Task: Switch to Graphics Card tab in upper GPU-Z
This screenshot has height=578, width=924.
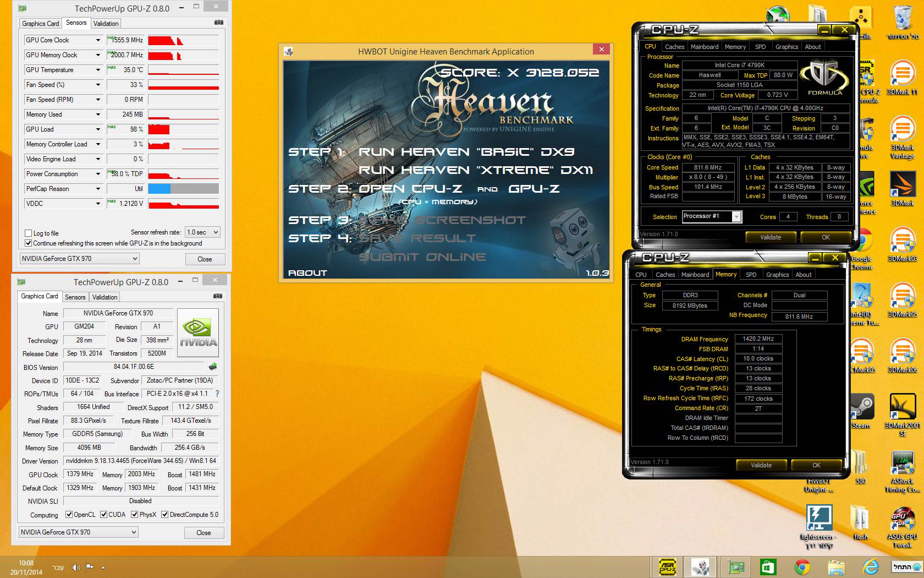Action: [40, 23]
